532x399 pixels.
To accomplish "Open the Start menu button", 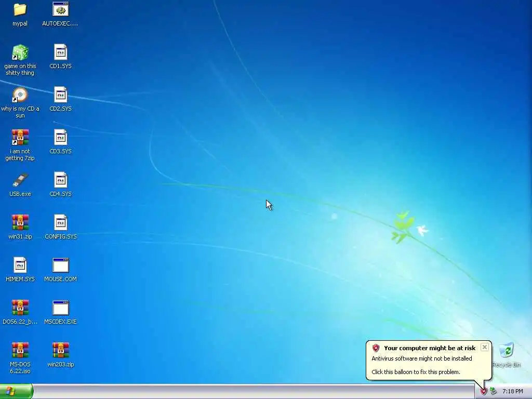I will tap(16, 392).
